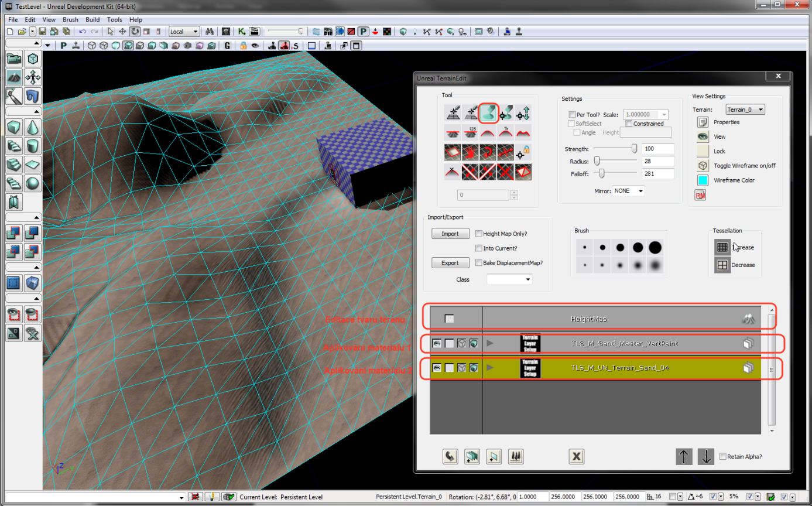Tick the Per Tool? checkbox
Screen dimensions: 812x506
point(573,115)
